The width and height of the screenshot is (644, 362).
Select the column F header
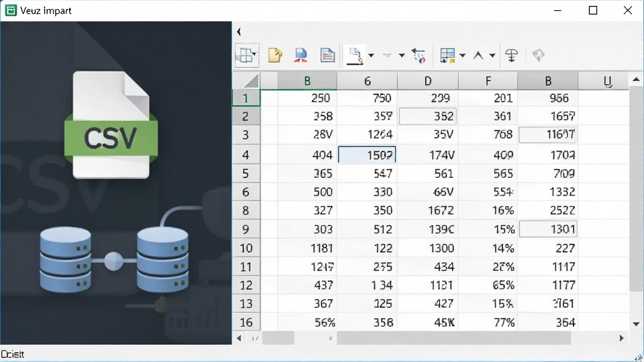pos(488,81)
